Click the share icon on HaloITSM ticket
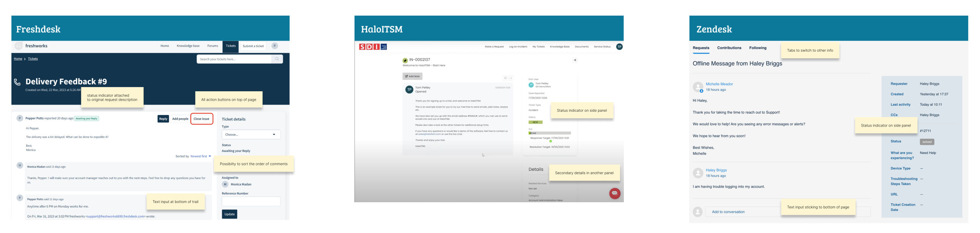980x233 pixels. (x=575, y=60)
